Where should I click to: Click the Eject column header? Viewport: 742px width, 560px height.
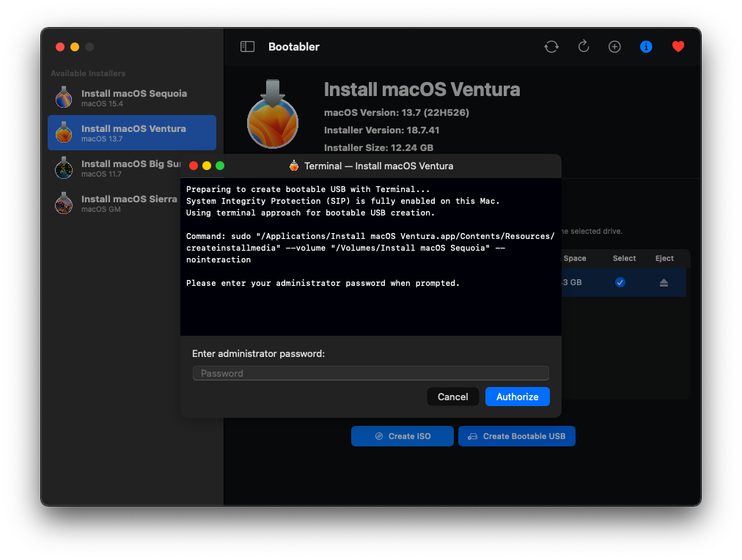pyautogui.click(x=664, y=258)
